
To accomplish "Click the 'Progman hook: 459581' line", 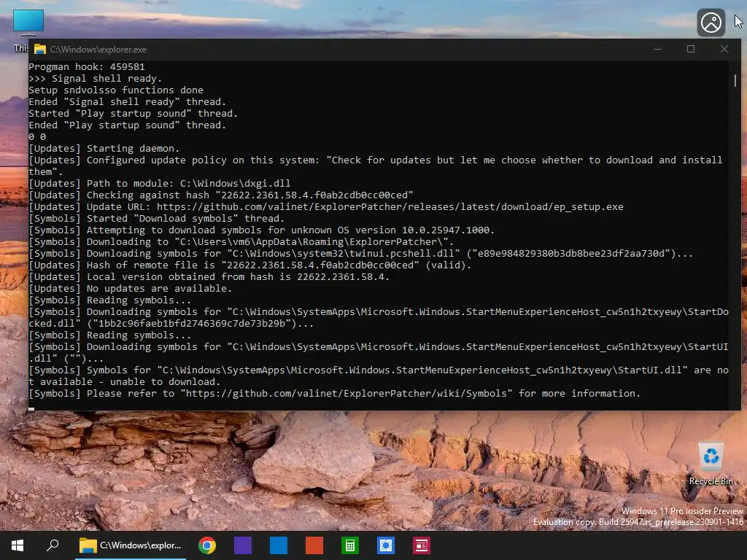I will pos(87,66).
